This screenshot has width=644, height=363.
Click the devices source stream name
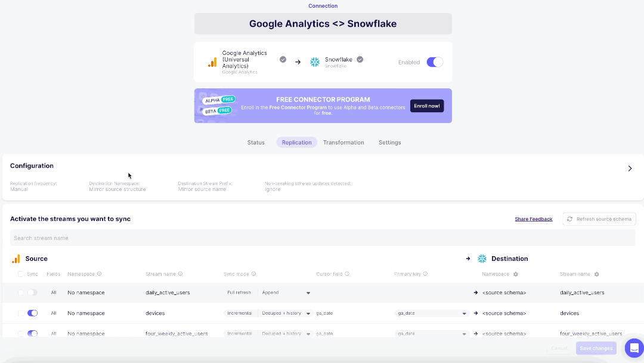155,313
